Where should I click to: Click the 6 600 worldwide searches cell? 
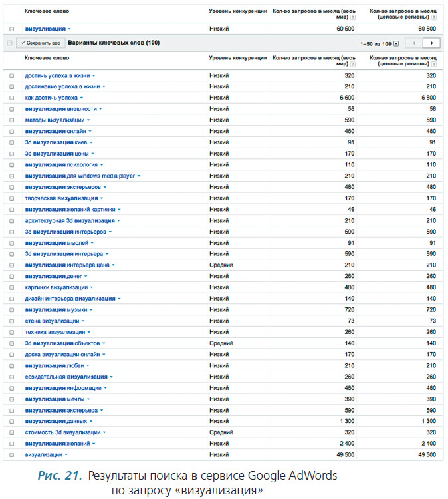pyautogui.click(x=347, y=98)
